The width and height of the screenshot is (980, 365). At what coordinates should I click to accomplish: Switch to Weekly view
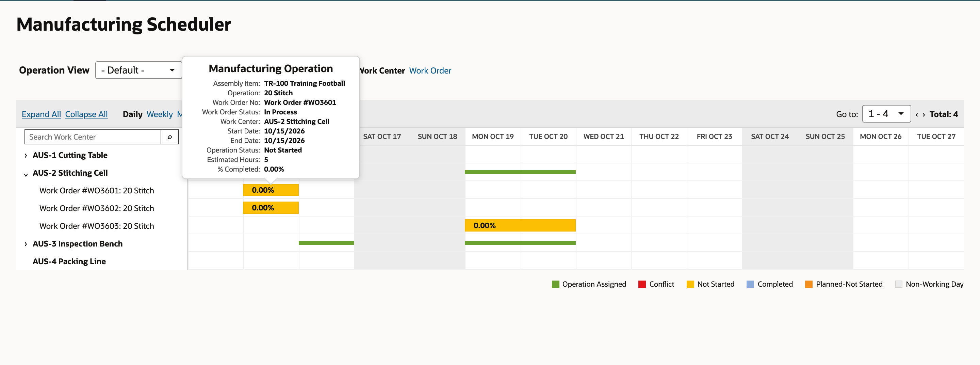(x=159, y=114)
